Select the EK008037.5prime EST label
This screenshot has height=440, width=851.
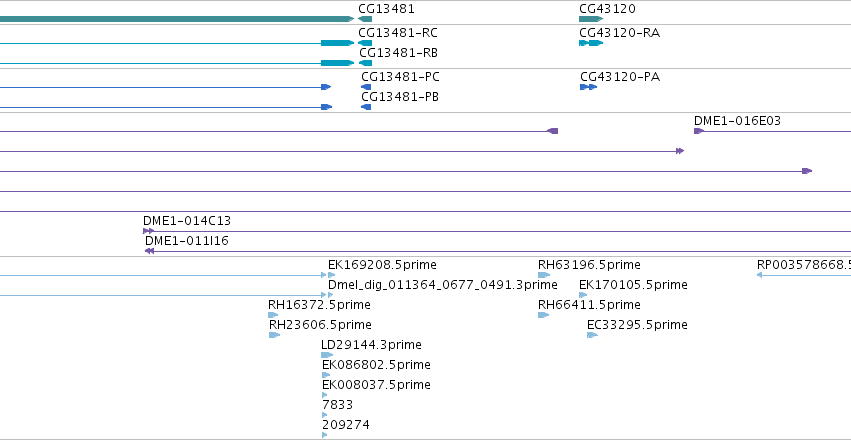376,385
